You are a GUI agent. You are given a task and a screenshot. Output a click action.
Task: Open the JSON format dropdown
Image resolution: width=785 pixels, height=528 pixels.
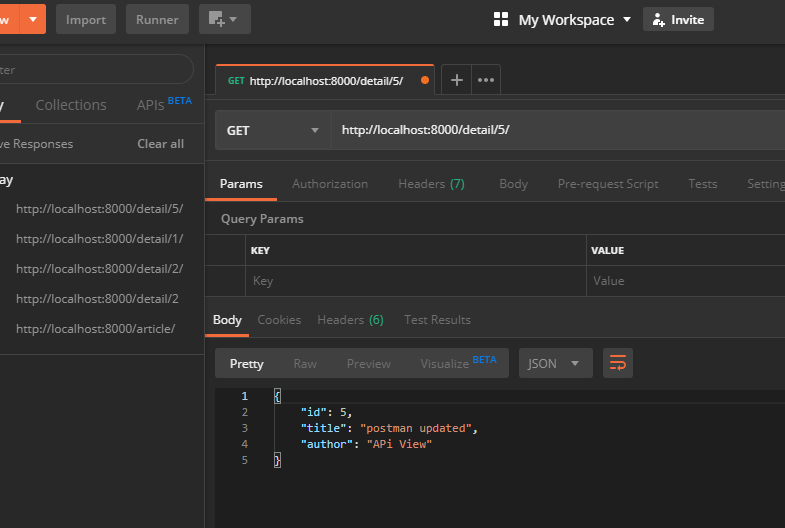(x=555, y=363)
